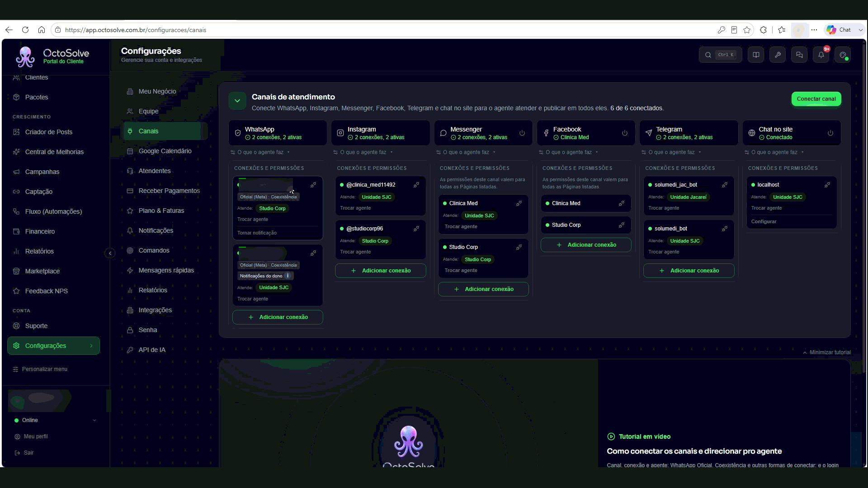Open the wrench tools icon in header
This screenshot has width=868, height=488.
pyautogui.click(x=778, y=55)
